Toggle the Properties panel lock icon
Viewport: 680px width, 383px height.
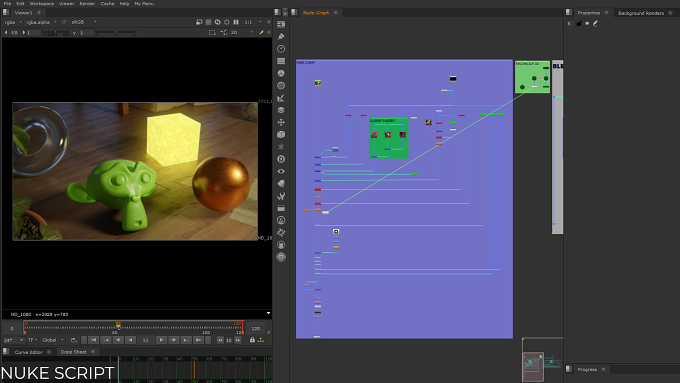[x=579, y=23]
